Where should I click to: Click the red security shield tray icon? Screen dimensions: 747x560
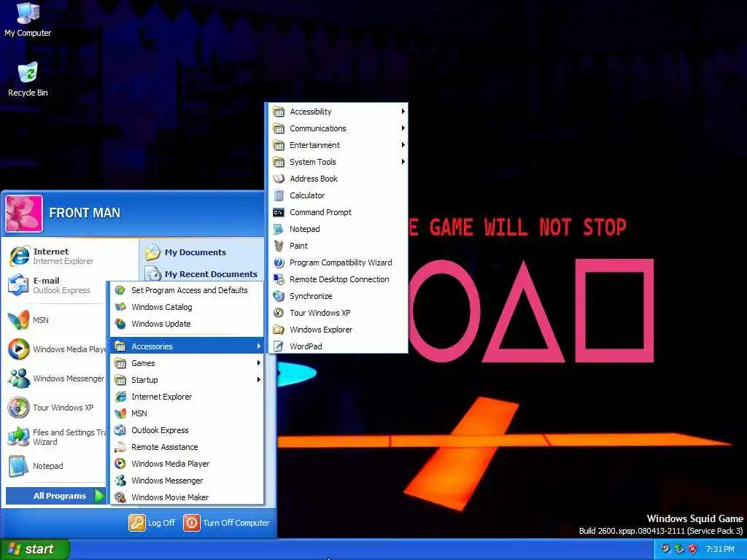pos(693,549)
